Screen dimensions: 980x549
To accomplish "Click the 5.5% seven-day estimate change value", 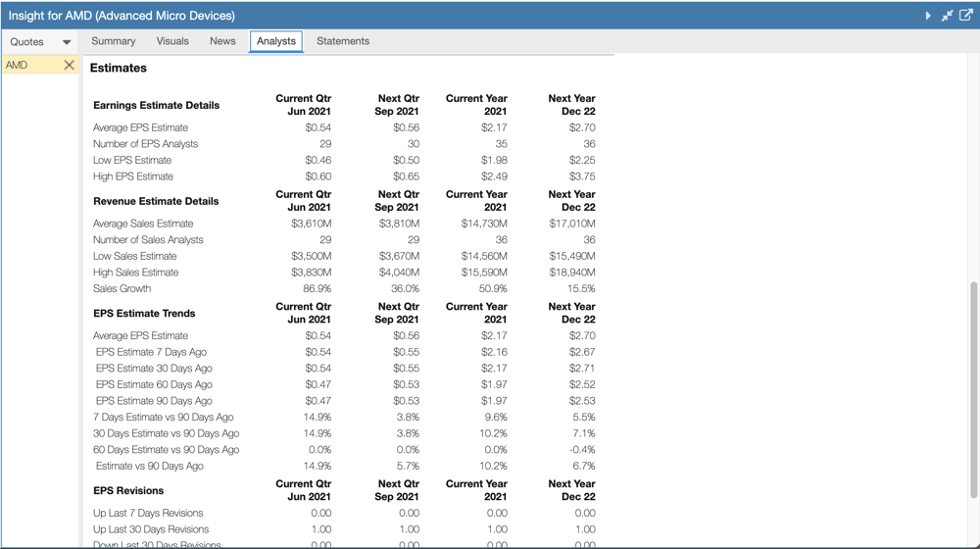I will click(x=584, y=417).
